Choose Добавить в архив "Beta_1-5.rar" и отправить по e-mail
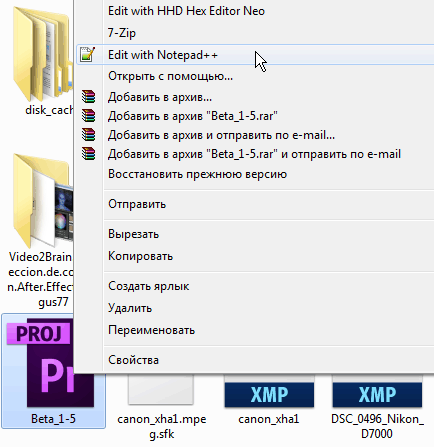 255,154
